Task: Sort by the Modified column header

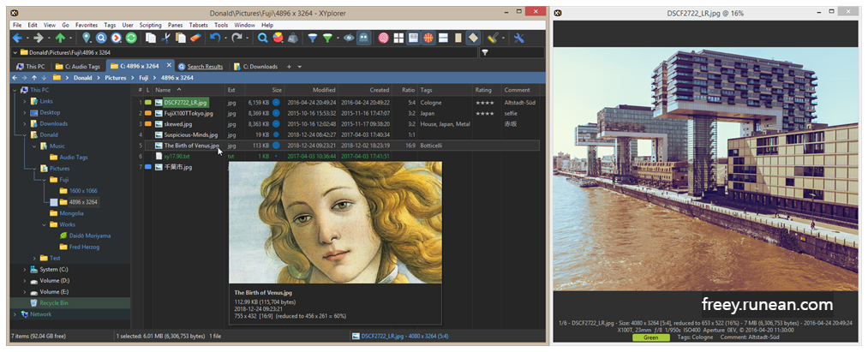Action: coord(310,90)
